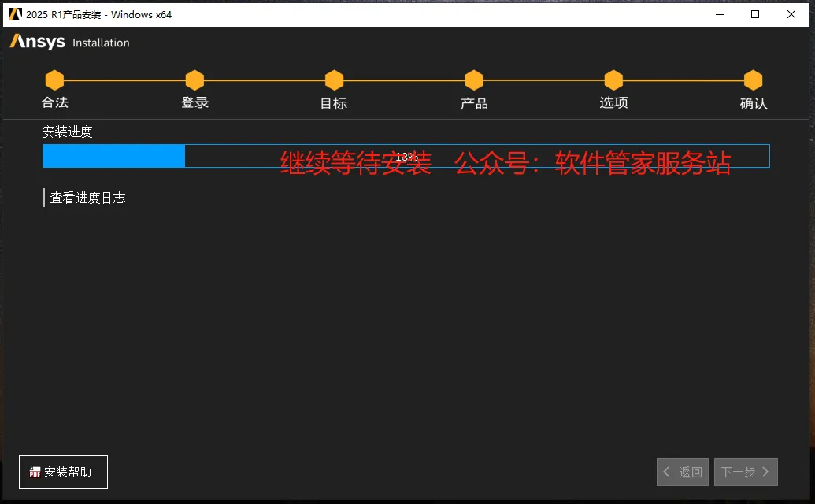
Task: Maximize the installer window
Action: pos(755,14)
